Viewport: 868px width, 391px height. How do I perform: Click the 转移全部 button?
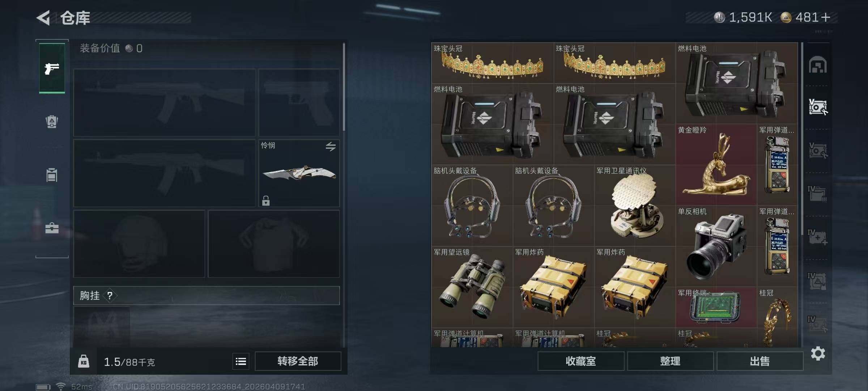298,361
